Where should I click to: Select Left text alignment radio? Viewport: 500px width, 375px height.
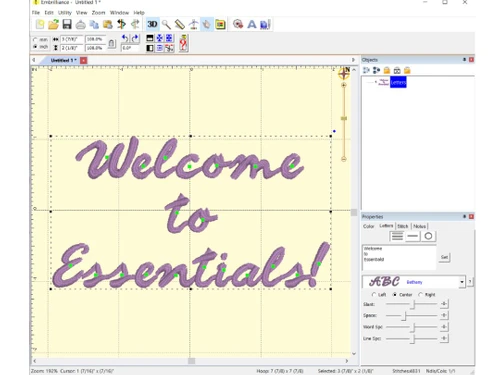pos(374,295)
